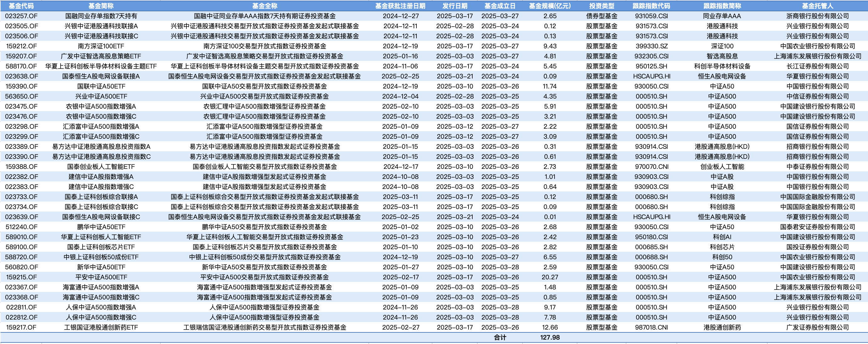The image size is (868, 344).
Task: Click the 合计 total label
Action: click(x=500, y=338)
